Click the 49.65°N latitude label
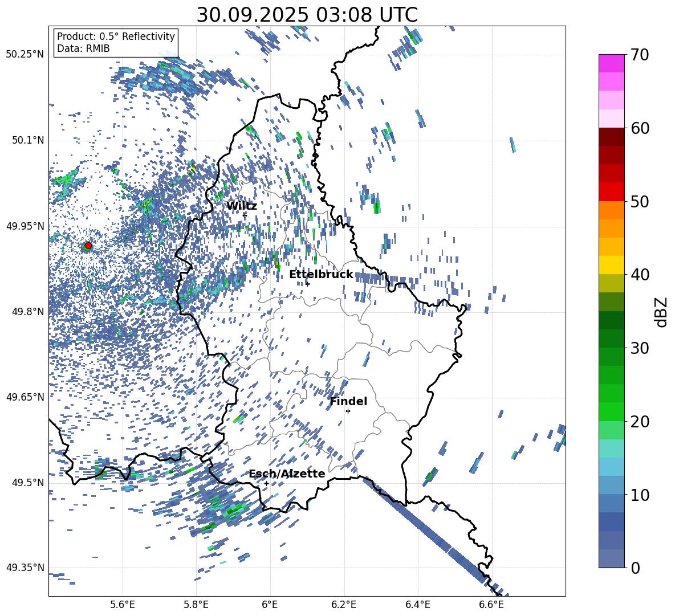675x616 pixels. (x=25, y=397)
